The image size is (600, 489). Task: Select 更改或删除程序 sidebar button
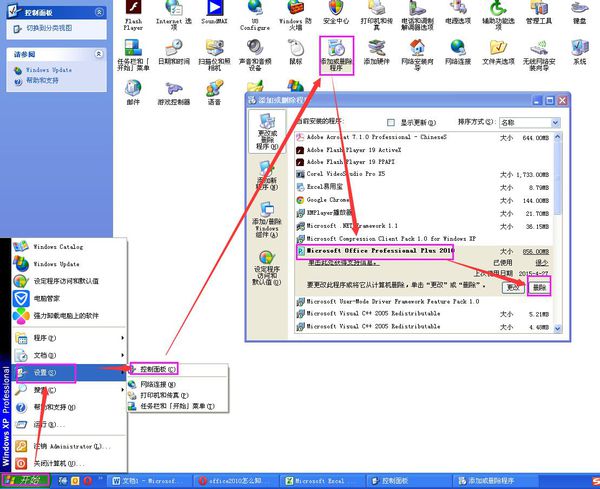267,131
